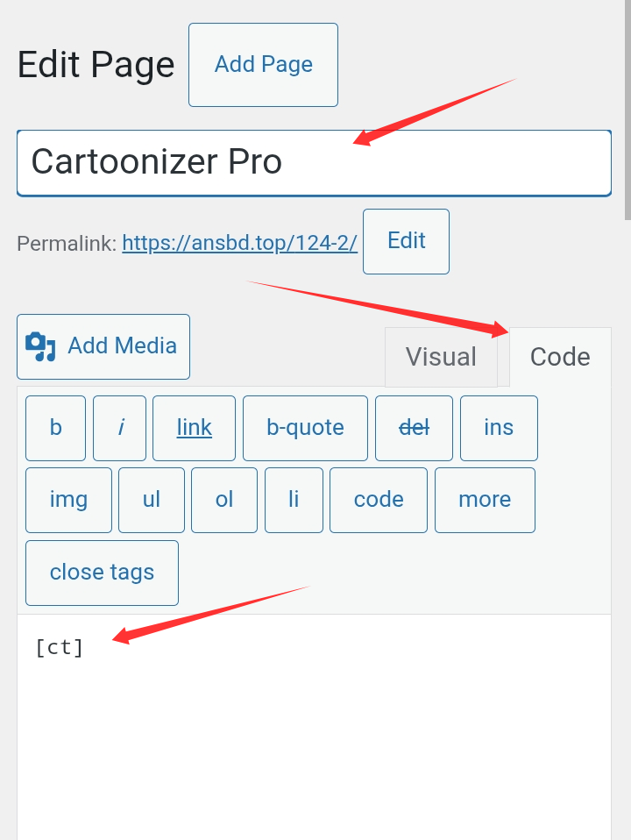Insert an image tag with img
631x840 pixels.
(68, 500)
